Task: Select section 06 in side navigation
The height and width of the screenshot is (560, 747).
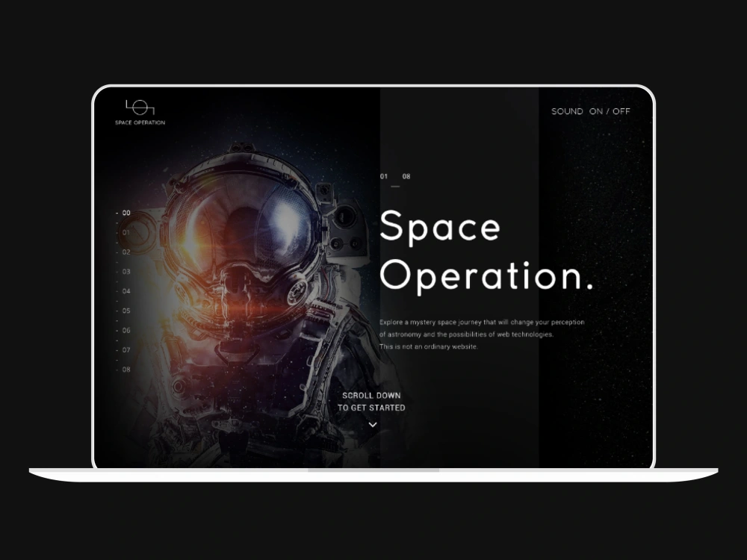Action: (125, 330)
